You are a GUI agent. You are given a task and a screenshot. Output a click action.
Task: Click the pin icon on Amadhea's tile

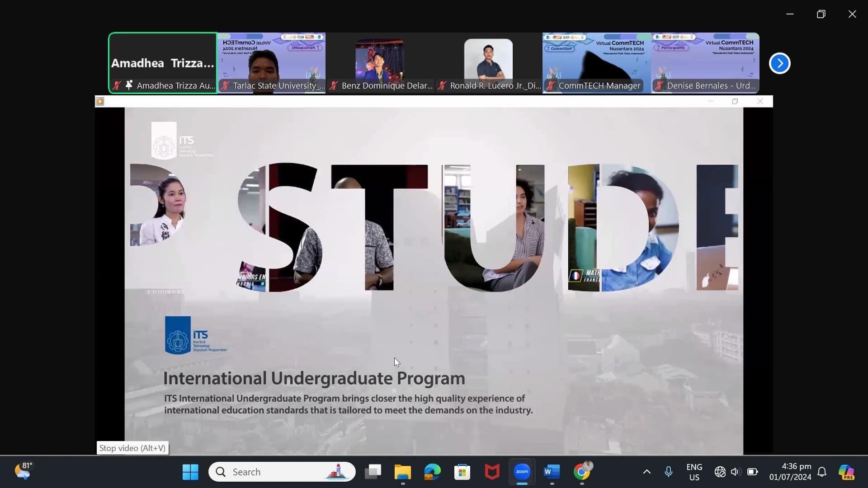coord(129,85)
